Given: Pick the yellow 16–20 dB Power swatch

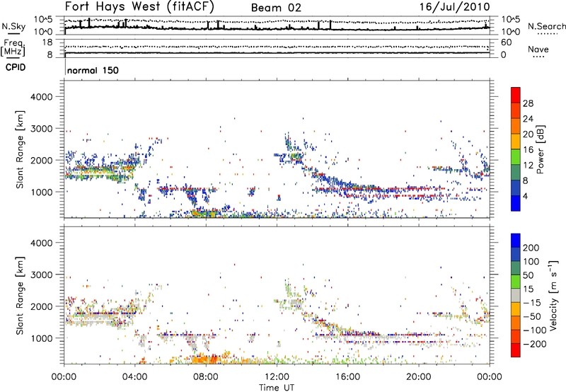Looking at the screenshot, I should [x=516, y=141].
